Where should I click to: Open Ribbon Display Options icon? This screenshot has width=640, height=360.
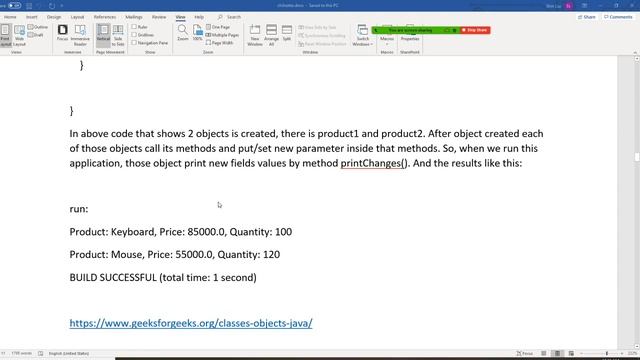point(584,6)
